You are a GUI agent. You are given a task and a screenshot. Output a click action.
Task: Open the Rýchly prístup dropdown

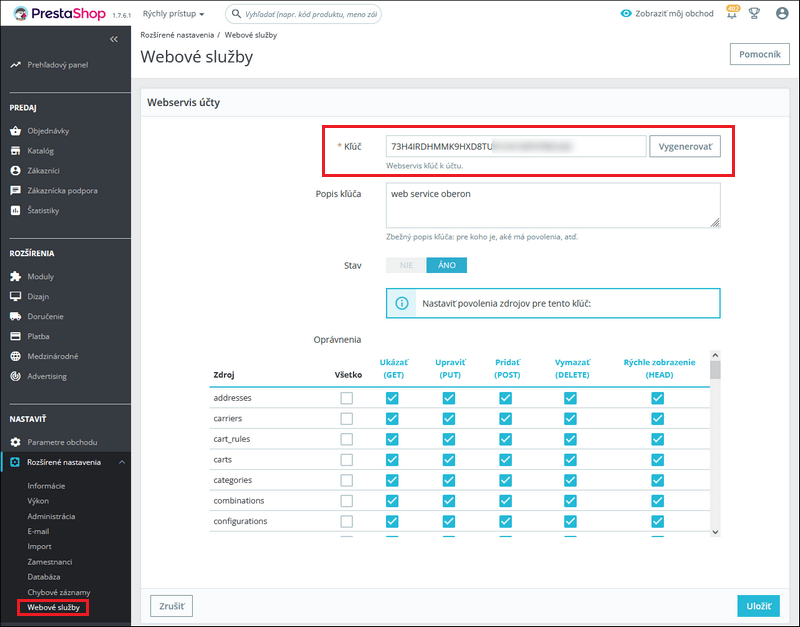point(173,14)
